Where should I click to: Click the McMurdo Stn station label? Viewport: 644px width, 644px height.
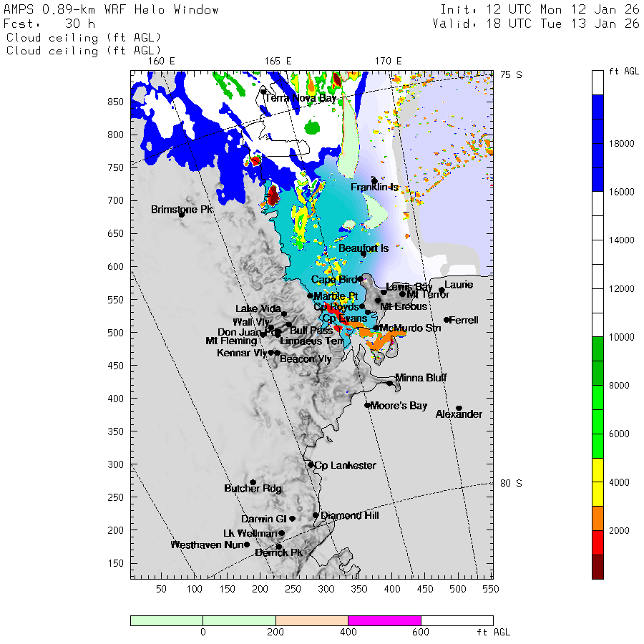410,328
